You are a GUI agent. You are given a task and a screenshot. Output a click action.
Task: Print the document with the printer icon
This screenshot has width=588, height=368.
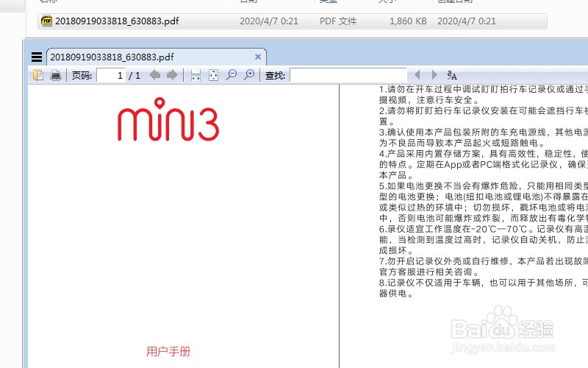pyautogui.click(x=56, y=75)
